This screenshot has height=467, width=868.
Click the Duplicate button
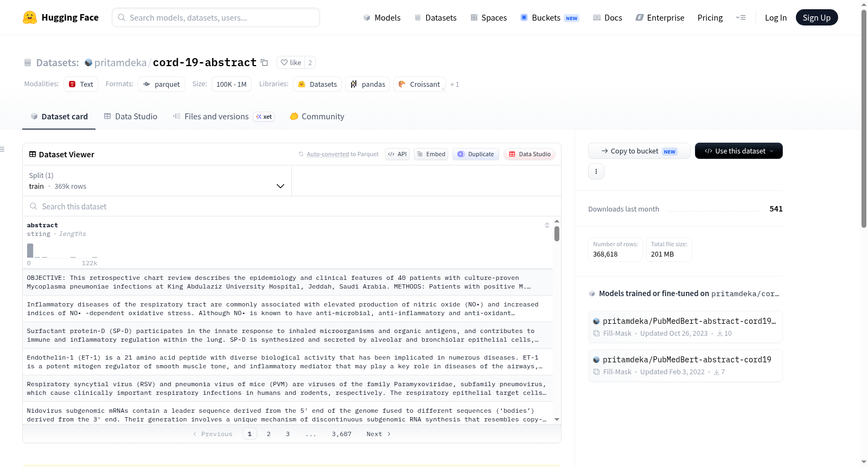[x=476, y=154]
